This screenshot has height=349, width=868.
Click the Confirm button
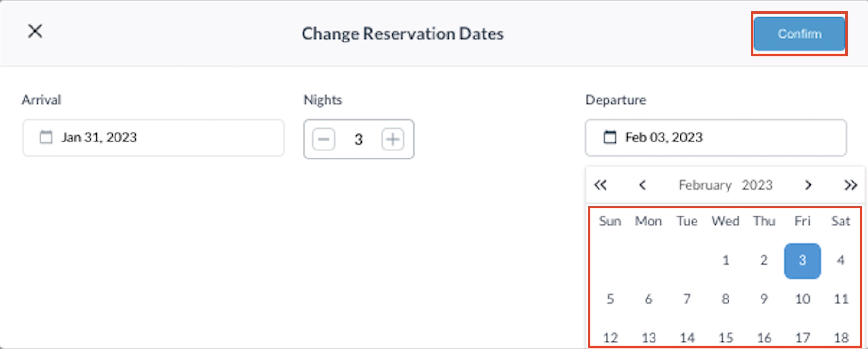(x=799, y=34)
